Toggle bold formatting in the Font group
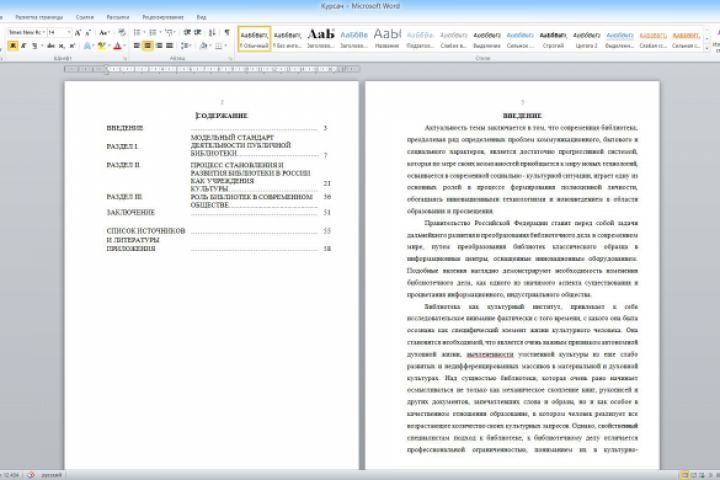This screenshot has width=720, height=480. [13, 45]
